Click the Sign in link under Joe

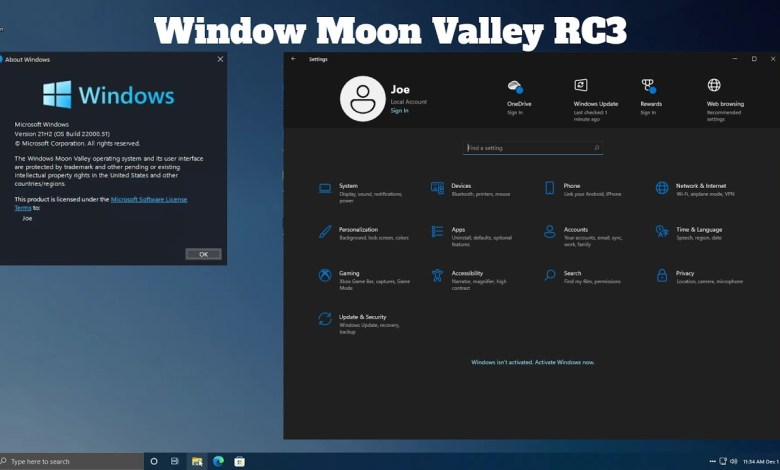[x=399, y=110]
